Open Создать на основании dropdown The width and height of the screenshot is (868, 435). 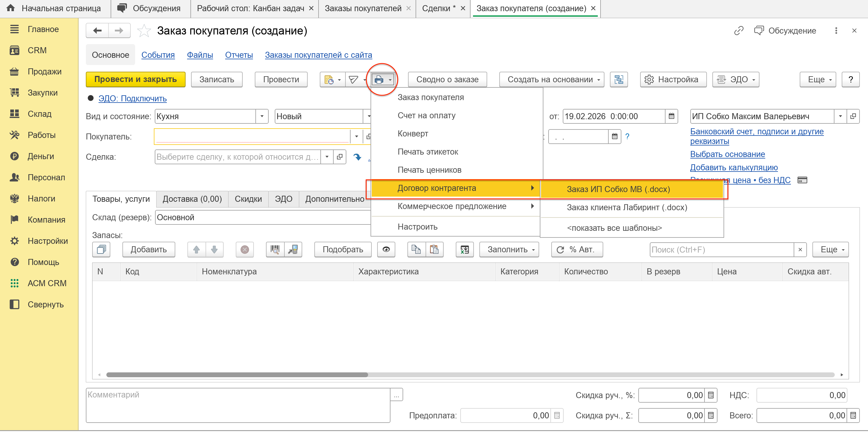tap(552, 80)
